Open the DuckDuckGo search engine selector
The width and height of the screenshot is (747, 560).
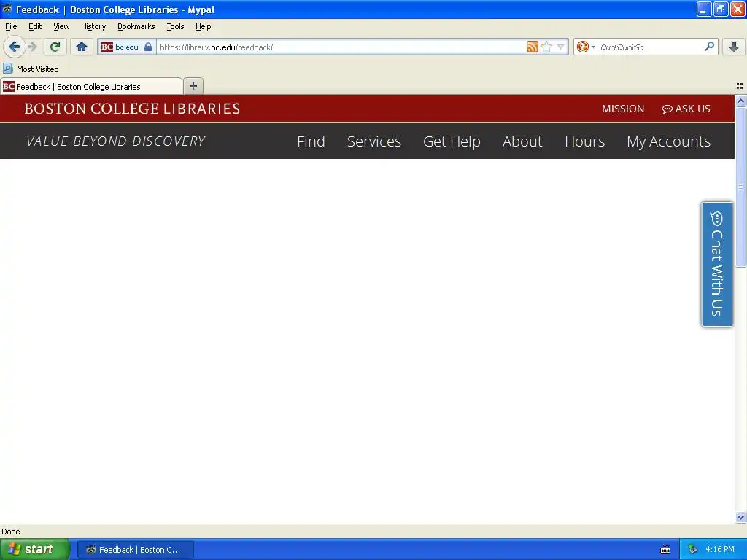coord(586,47)
